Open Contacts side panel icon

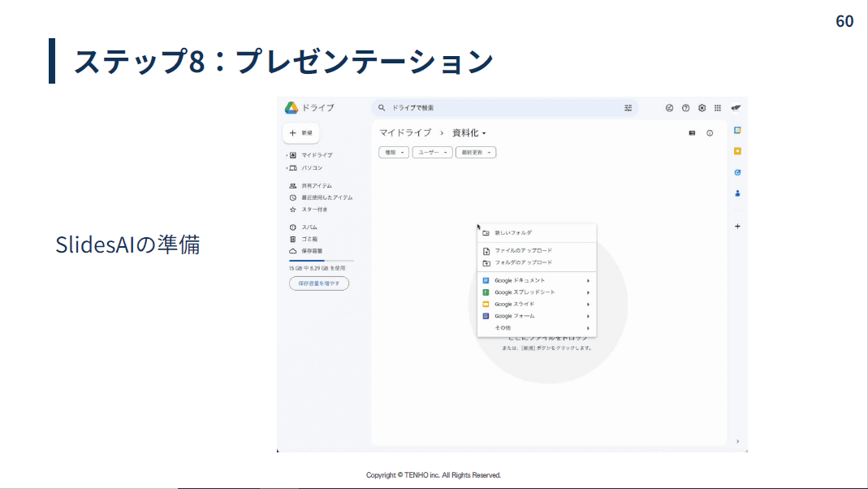(x=737, y=193)
